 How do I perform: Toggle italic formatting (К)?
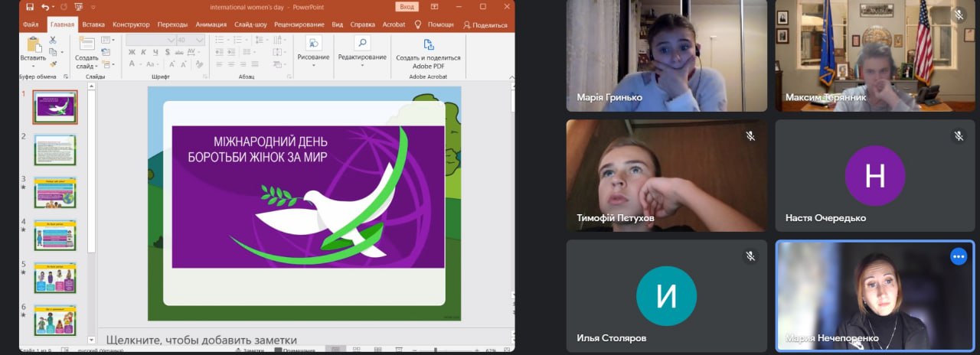[143, 52]
